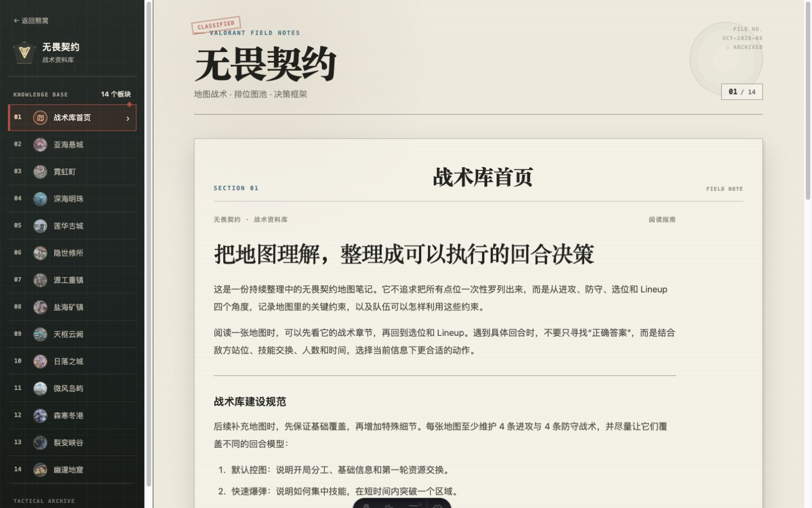Click the 战术资料库 subtitle under sidebar logo
Viewport: 812px width, 508px height.
58,60
